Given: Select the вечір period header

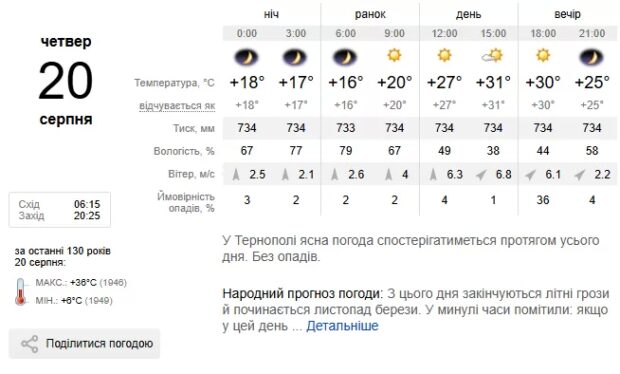Looking at the screenshot, I should pos(567,14).
